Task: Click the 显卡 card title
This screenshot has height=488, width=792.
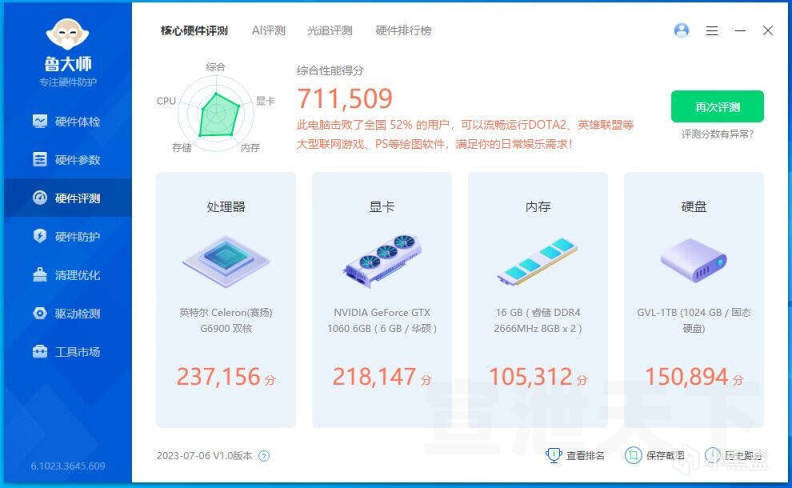Action: (382, 207)
